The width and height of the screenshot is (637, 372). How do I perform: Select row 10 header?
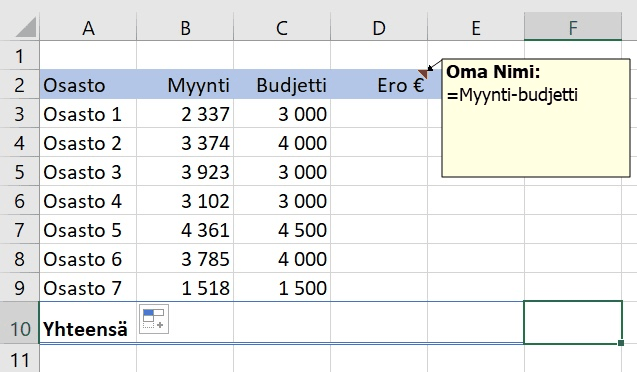[20, 323]
